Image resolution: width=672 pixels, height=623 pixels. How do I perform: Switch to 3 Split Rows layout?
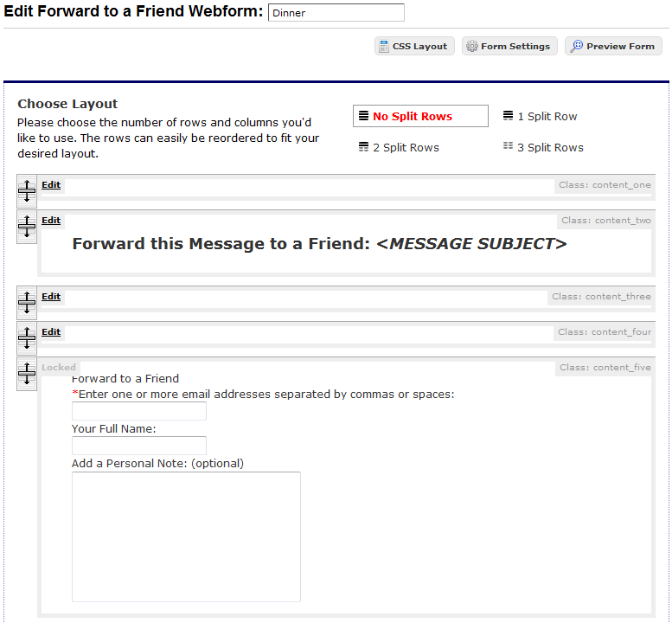click(x=543, y=148)
